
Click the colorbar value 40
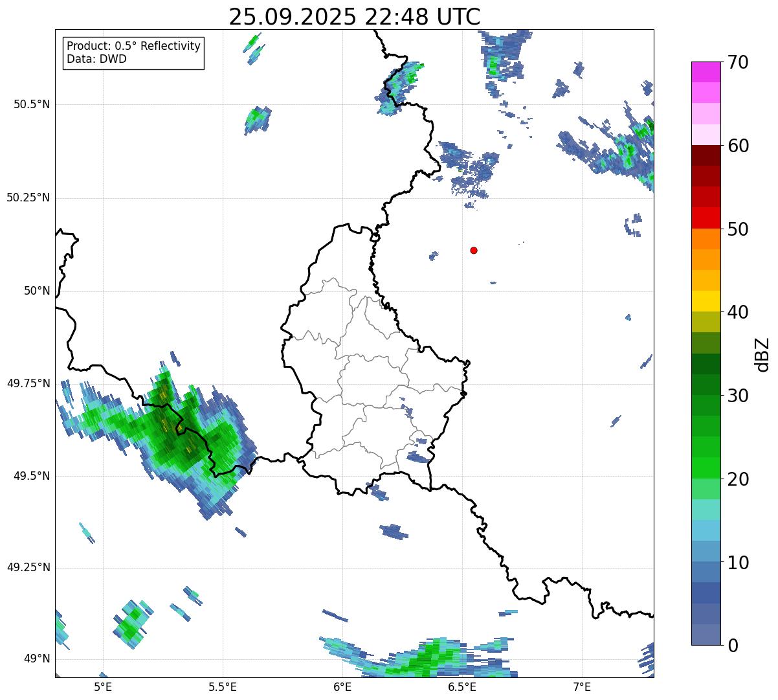pyautogui.click(x=738, y=312)
